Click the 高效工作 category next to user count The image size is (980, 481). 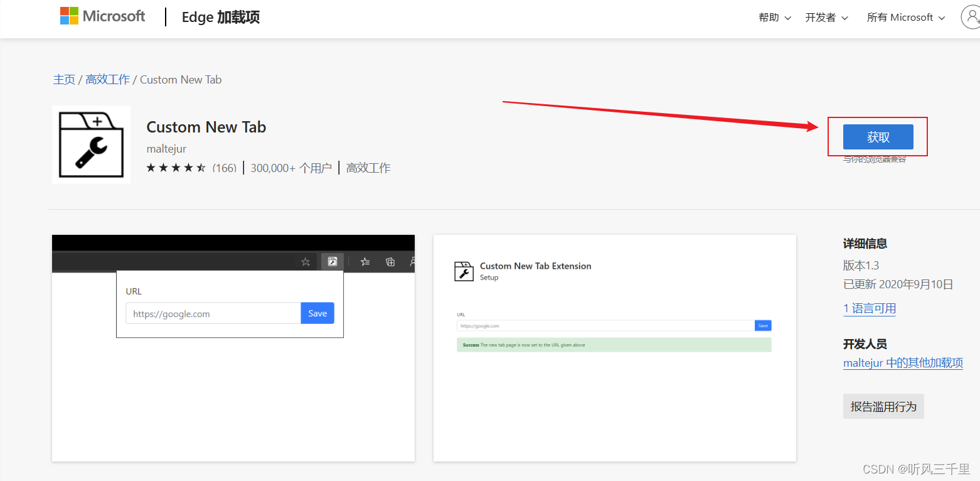[368, 168]
